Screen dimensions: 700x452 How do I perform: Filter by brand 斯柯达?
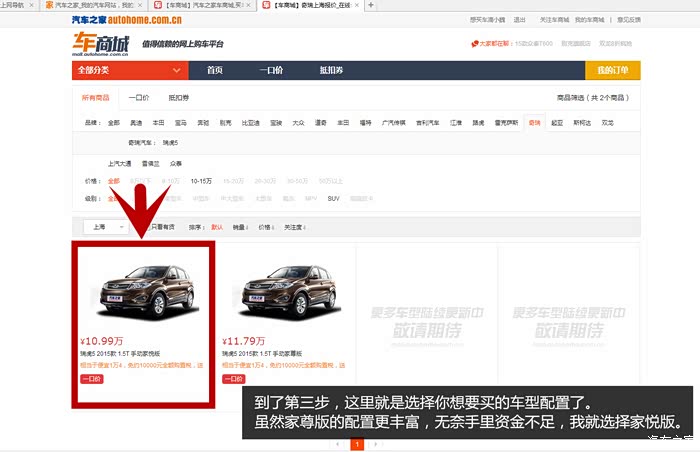pos(582,123)
